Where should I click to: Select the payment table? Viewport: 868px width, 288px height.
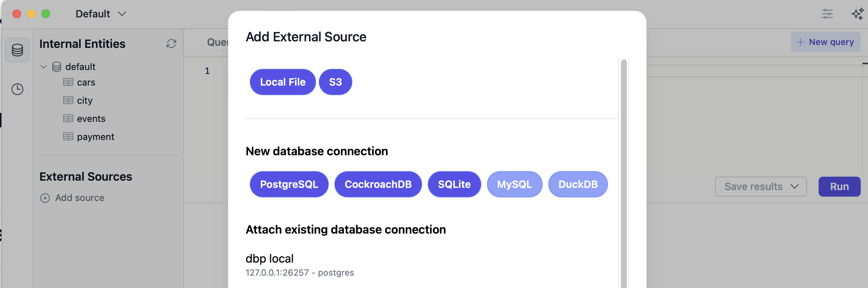tap(96, 137)
